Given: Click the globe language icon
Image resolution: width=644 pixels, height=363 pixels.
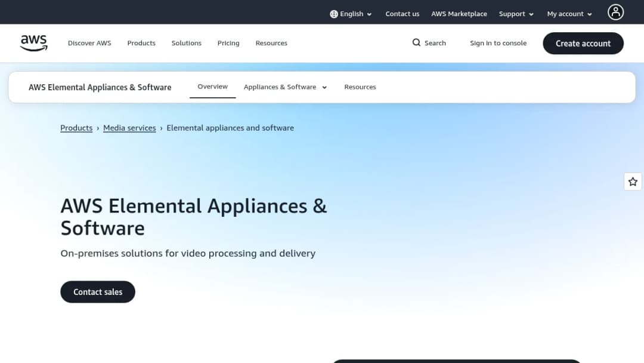Looking at the screenshot, I should point(334,14).
